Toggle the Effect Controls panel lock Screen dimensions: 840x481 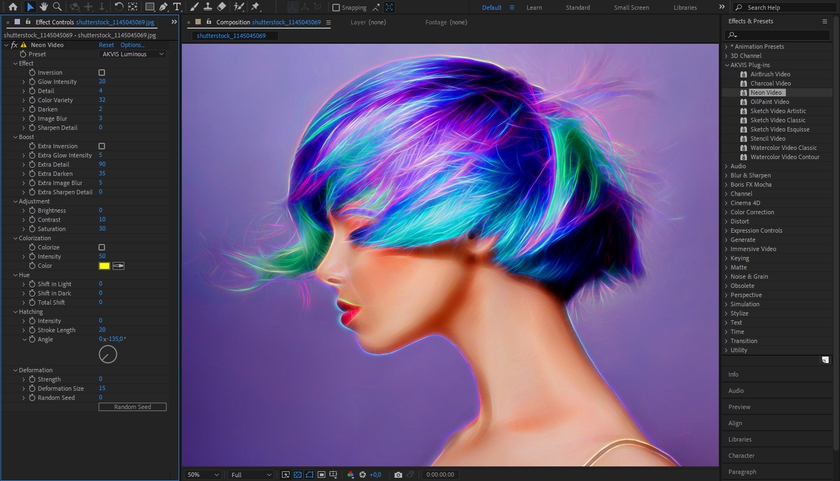[28, 22]
